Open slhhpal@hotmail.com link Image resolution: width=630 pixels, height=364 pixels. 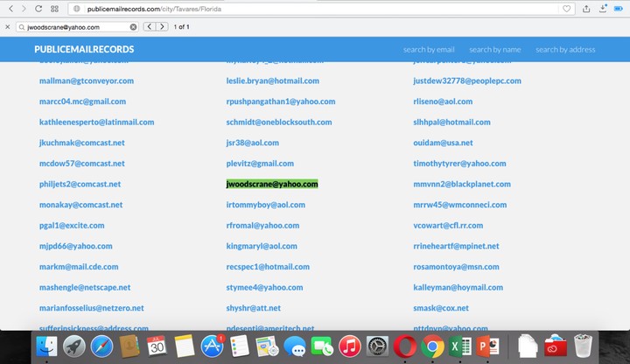click(x=451, y=122)
